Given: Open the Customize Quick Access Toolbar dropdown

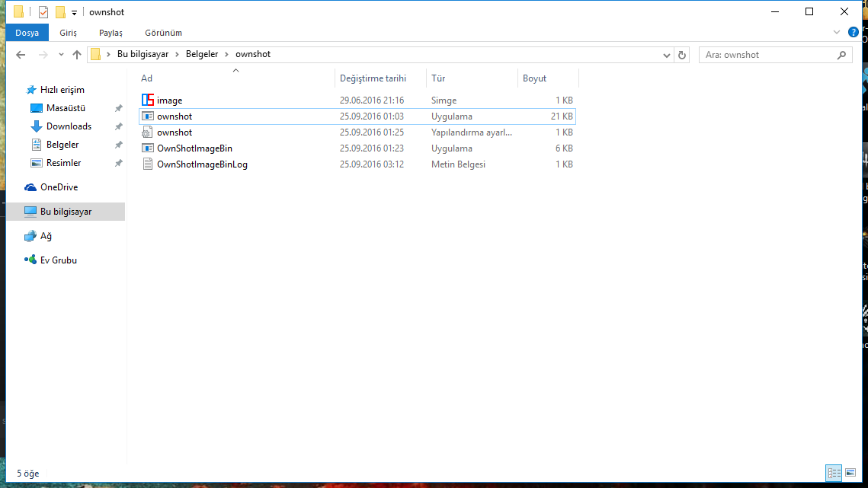Looking at the screenshot, I should (74, 12).
